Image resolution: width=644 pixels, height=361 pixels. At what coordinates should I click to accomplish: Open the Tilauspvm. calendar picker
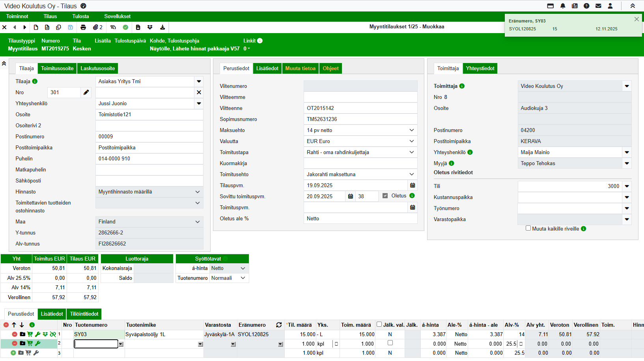click(413, 185)
